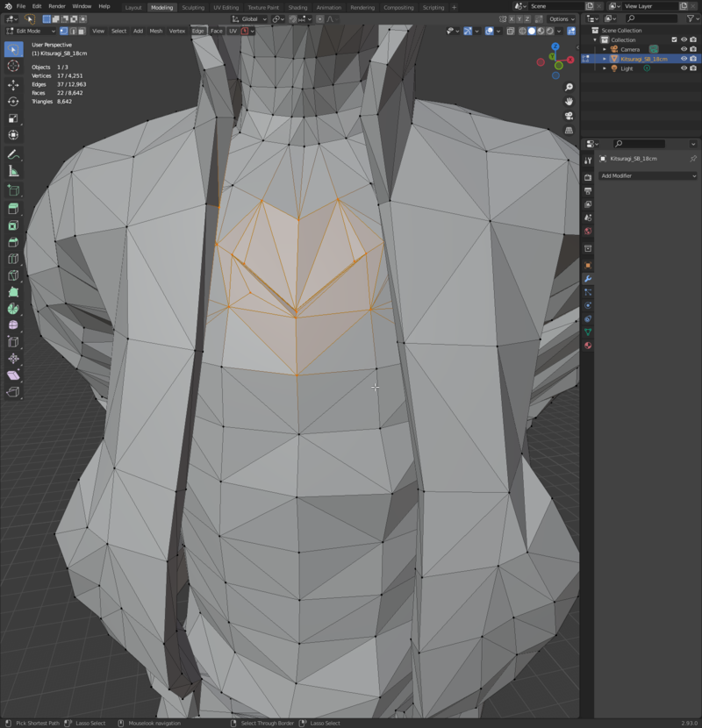Viewport: 702px width, 728px height.
Task: Hide the Light object in outliner
Action: click(684, 68)
